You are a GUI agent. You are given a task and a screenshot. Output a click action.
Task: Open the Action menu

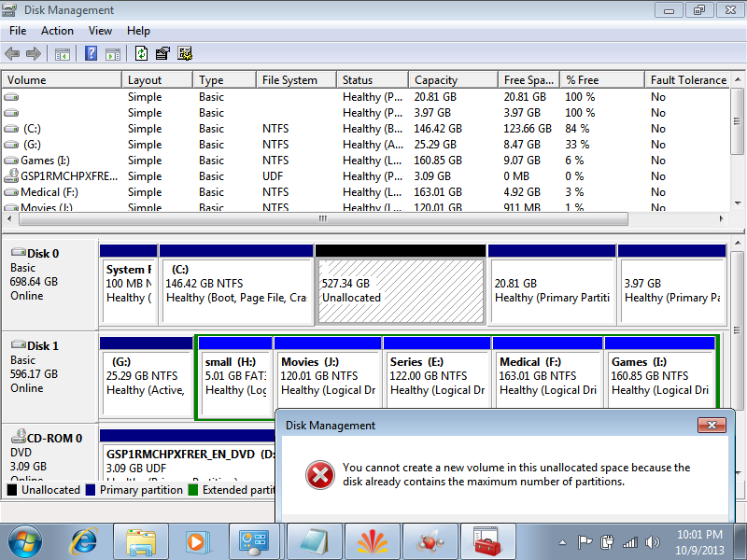(57, 30)
